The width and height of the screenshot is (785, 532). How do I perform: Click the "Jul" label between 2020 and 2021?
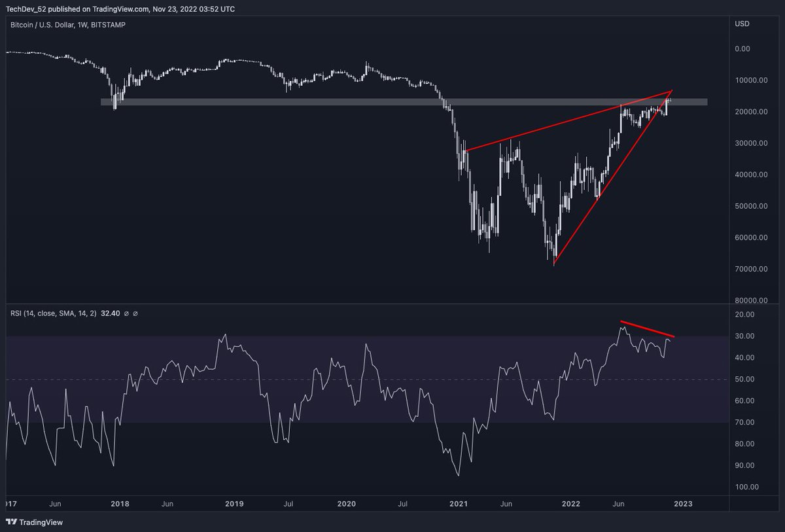(x=402, y=504)
